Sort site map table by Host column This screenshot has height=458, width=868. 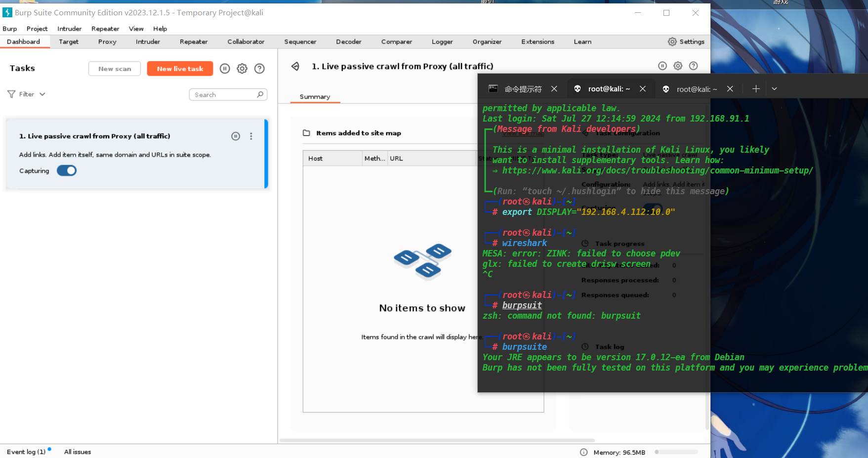332,159
